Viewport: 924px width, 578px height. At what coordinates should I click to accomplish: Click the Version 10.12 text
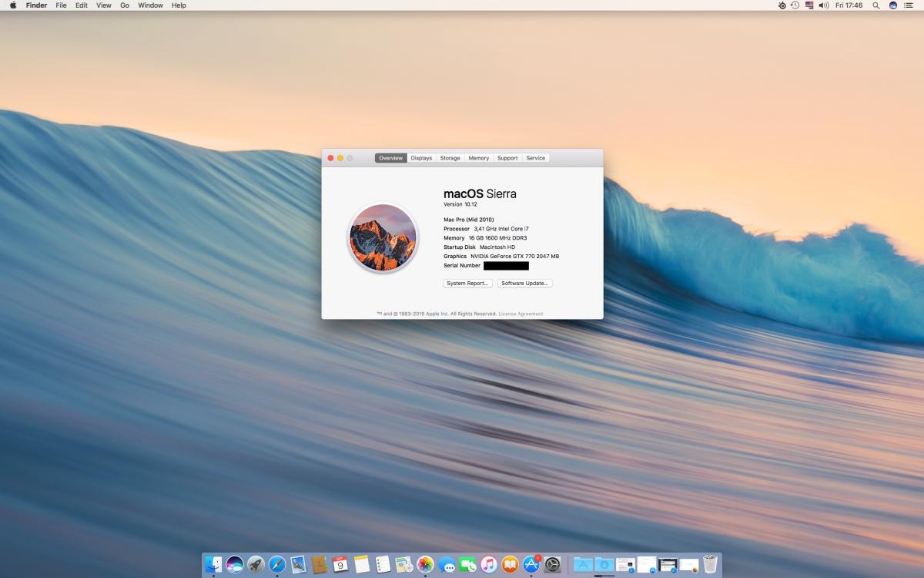460,204
